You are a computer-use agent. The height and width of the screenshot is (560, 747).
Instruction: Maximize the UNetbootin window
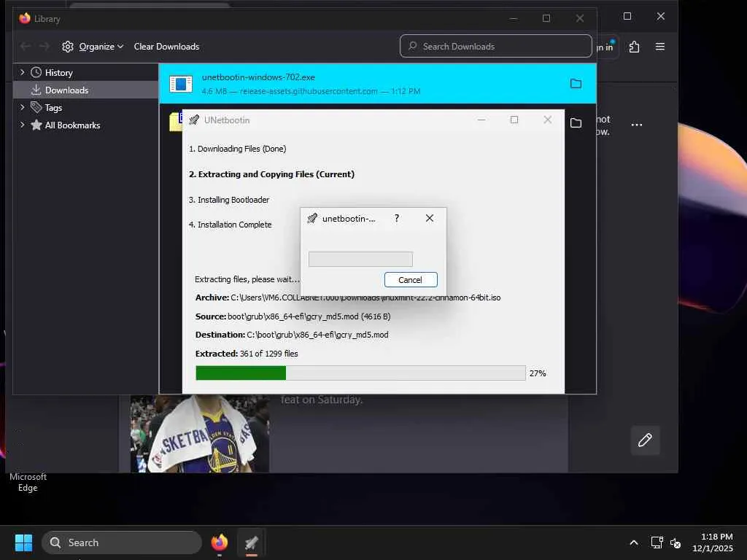point(514,120)
